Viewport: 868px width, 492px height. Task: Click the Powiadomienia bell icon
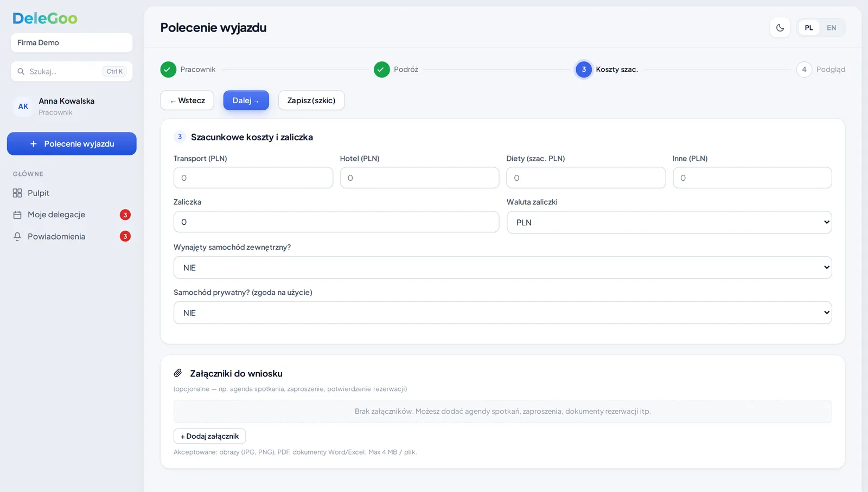[17, 237]
